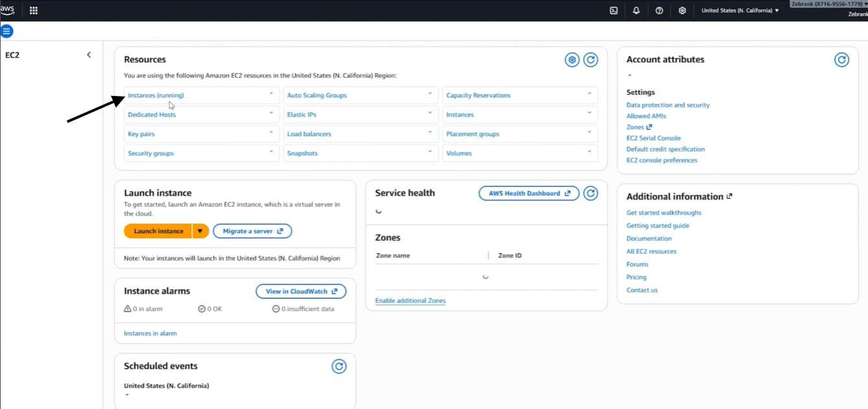Screen dimensions: 868x409
Task: Click the Zone ID column header
Action: coord(510,255)
